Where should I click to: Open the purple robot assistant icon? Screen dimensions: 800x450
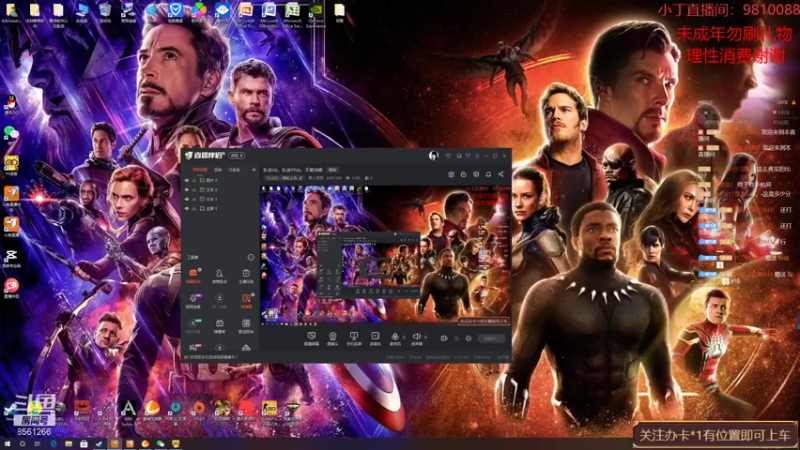451,174
